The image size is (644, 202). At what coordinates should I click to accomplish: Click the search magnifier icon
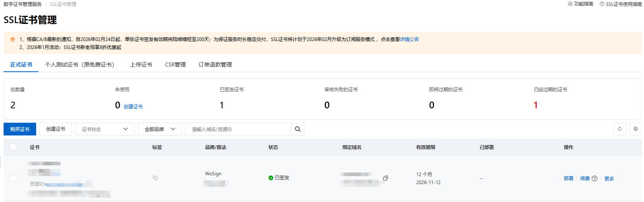[297, 129]
